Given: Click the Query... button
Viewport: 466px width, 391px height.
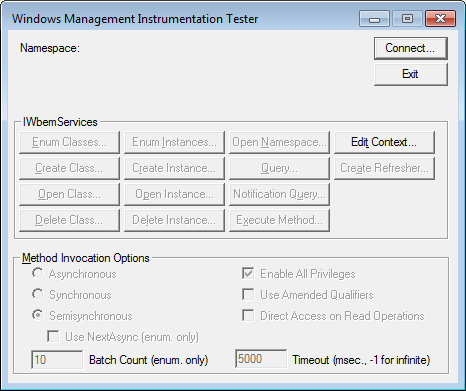Looking at the screenshot, I should [x=279, y=168].
